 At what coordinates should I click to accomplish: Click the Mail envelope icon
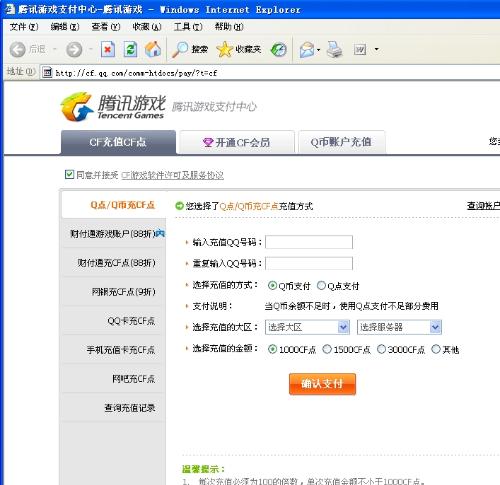coord(307,50)
